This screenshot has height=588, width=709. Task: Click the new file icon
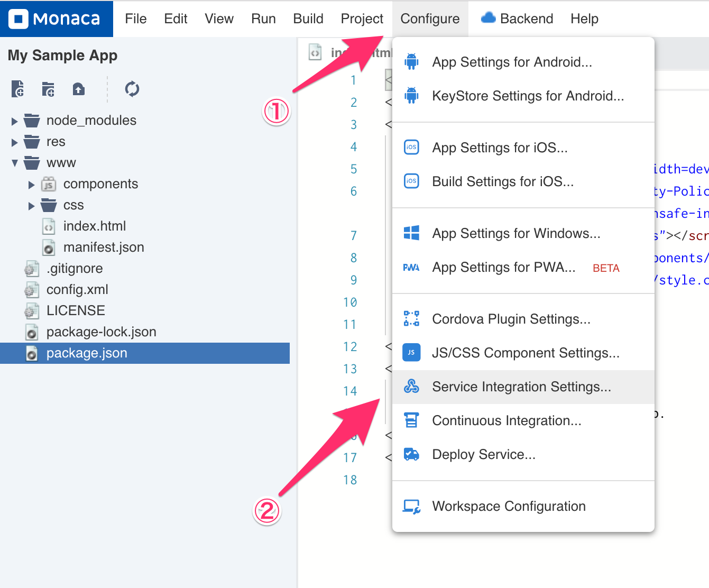pos(17,89)
